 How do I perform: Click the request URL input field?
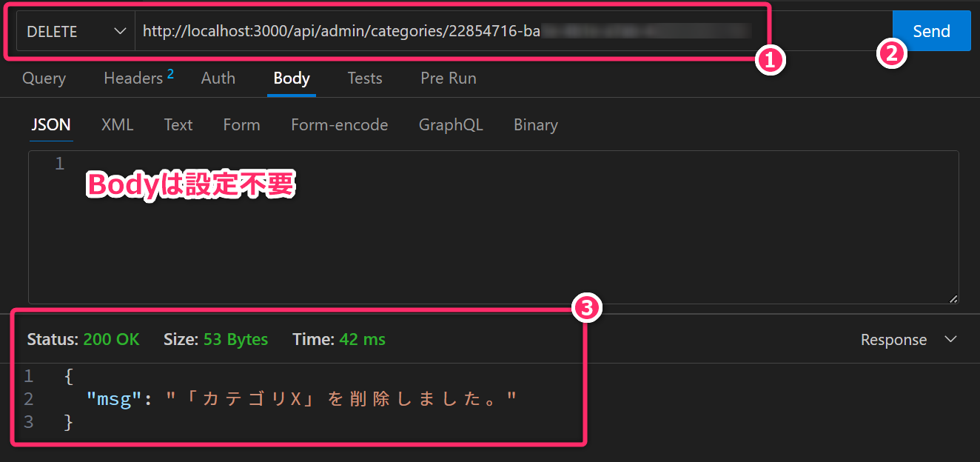tap(444, 32)
